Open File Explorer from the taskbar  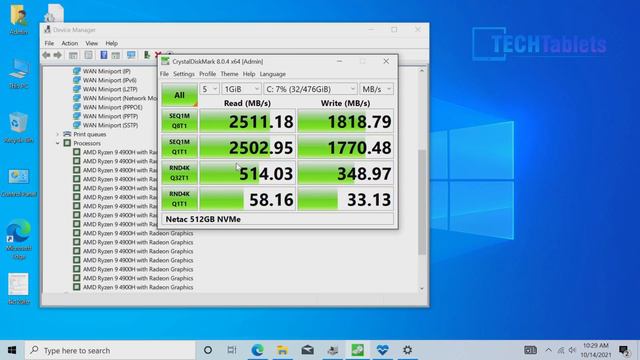point(282,350)
